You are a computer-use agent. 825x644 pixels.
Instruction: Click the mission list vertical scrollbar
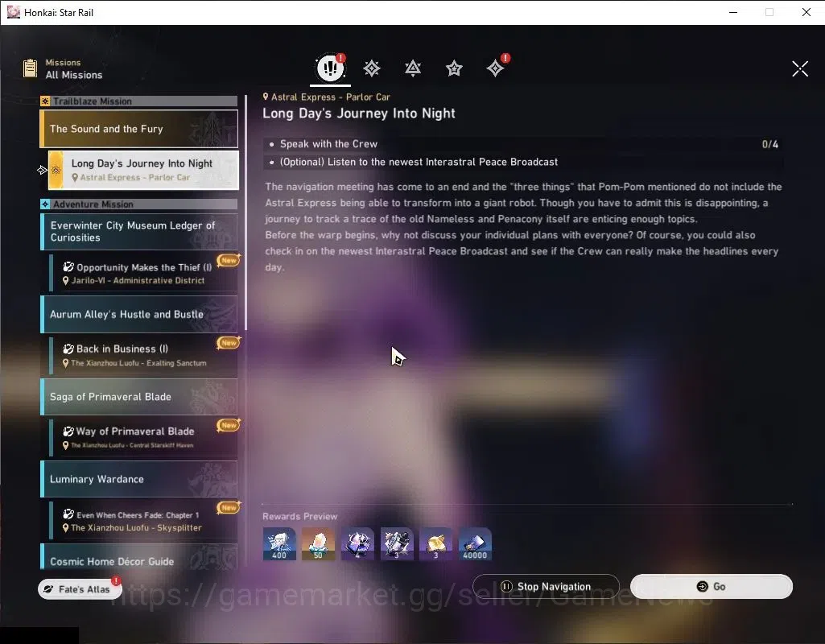[245, 213]
